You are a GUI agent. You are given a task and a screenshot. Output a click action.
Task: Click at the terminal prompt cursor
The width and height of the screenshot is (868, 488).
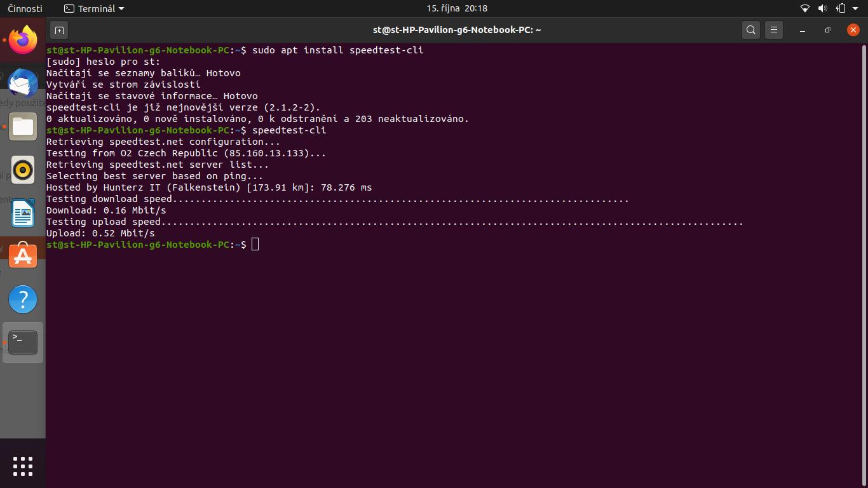(x=255, y=245)
